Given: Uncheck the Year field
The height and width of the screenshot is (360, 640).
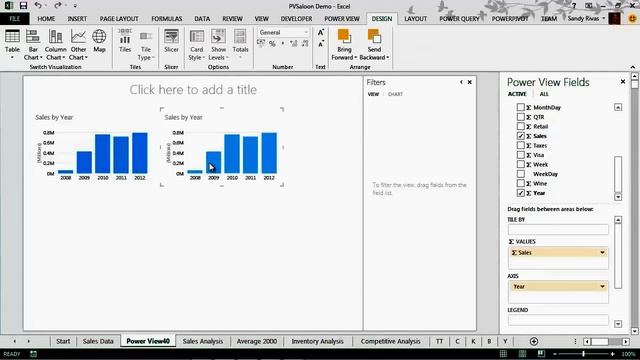Looking at the screenshot, I should tap(520, 193).
